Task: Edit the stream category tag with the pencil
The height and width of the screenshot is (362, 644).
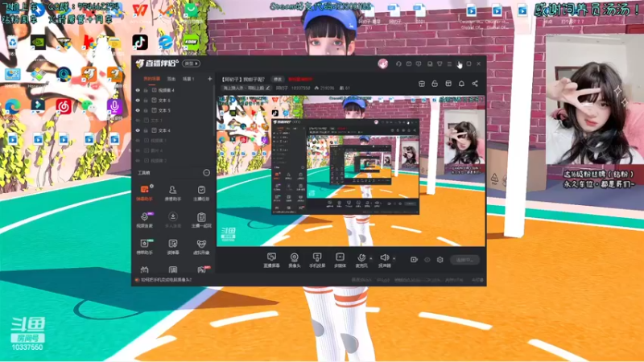Action: pos(268,88)
